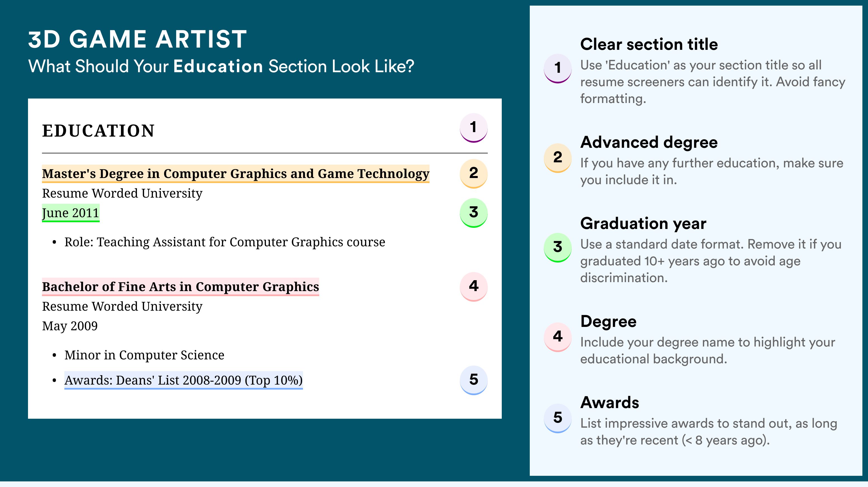The height and width of the screenshot is (487, 868).
Task: Click the May 2009 graduation date
Action: point(70,326)
